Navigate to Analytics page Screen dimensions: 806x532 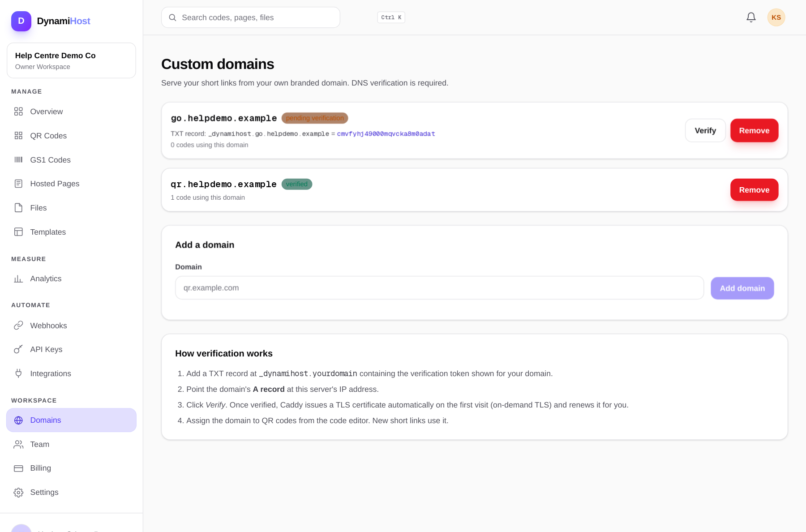point(71,279)
